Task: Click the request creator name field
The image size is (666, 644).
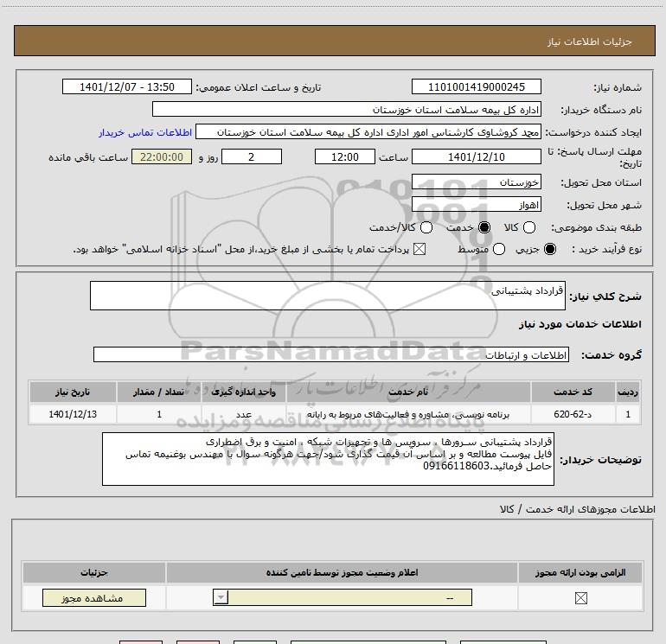Action: tap(368, 132)
